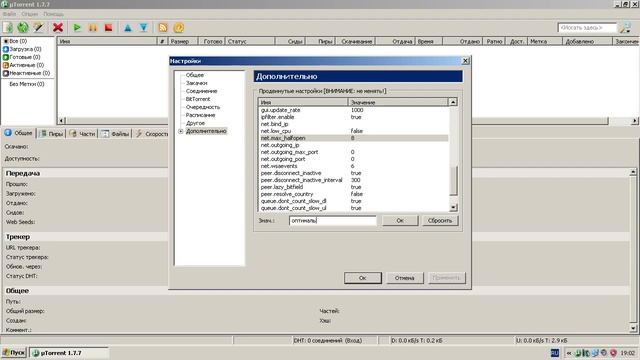Select the peer.resolve_country row

tap(353, 194)
